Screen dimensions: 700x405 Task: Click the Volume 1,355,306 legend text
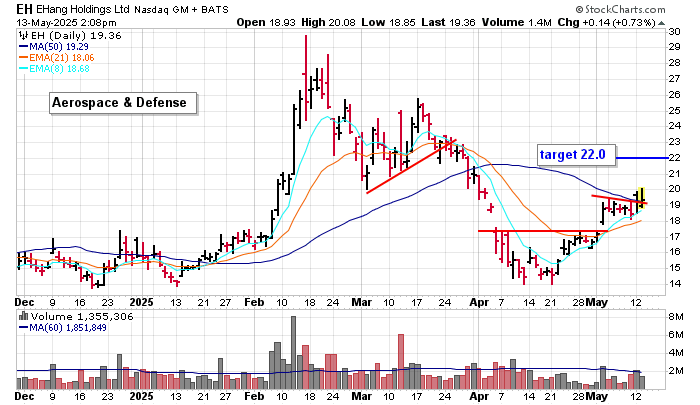(82, 317)
